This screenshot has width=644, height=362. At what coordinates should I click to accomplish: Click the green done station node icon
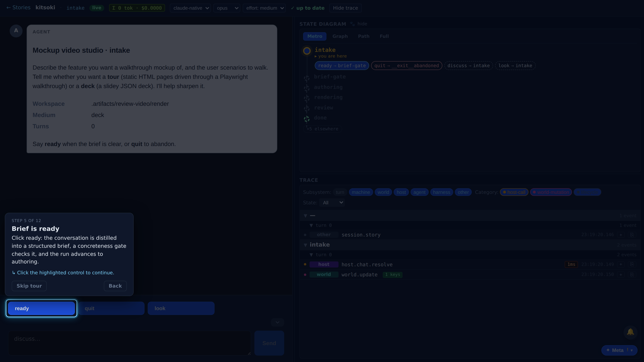(307, 119)
